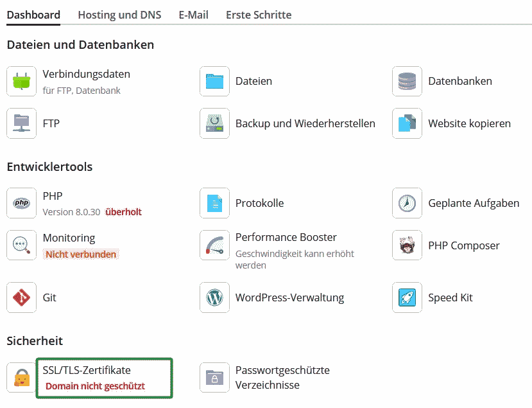Open the E-Mail tab
532x408 pixels.
(x=193, y=15)
